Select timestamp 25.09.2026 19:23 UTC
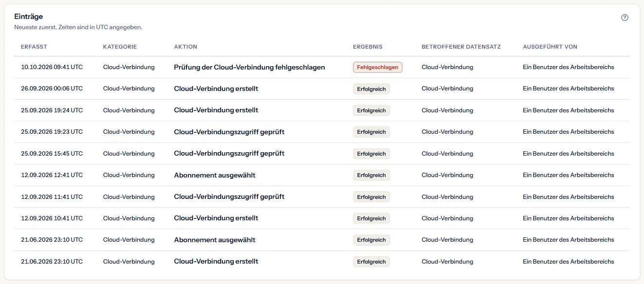The width and height of the screenshot is (644, 284). click(x=52, y=132)
